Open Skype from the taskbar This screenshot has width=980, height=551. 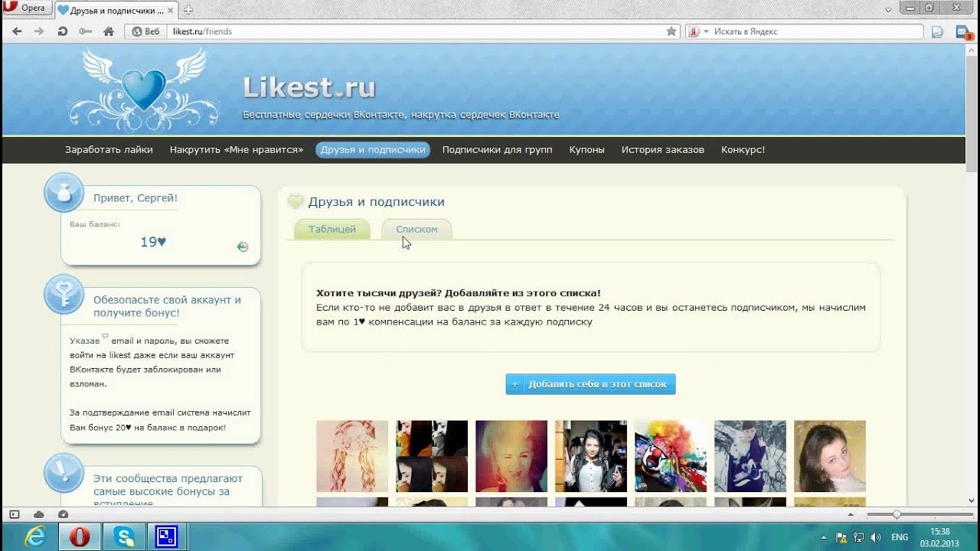click(x=123, y=536)
